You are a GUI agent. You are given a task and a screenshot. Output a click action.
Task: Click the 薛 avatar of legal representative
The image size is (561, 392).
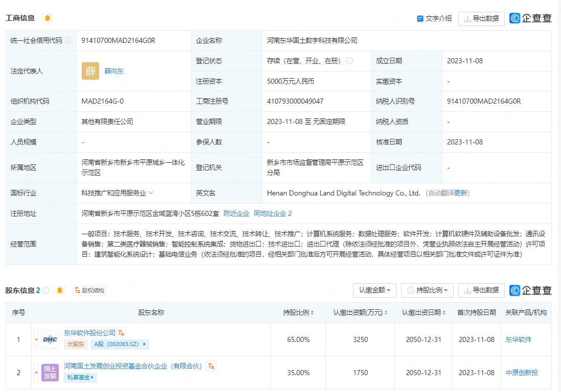click(90, 71)
